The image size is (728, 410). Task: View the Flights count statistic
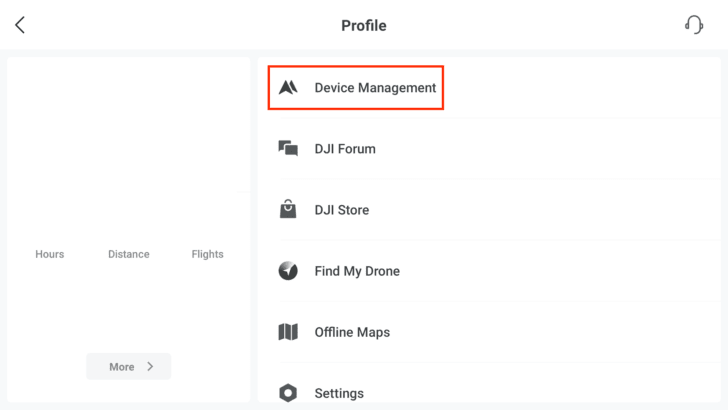tap(208, 254)
